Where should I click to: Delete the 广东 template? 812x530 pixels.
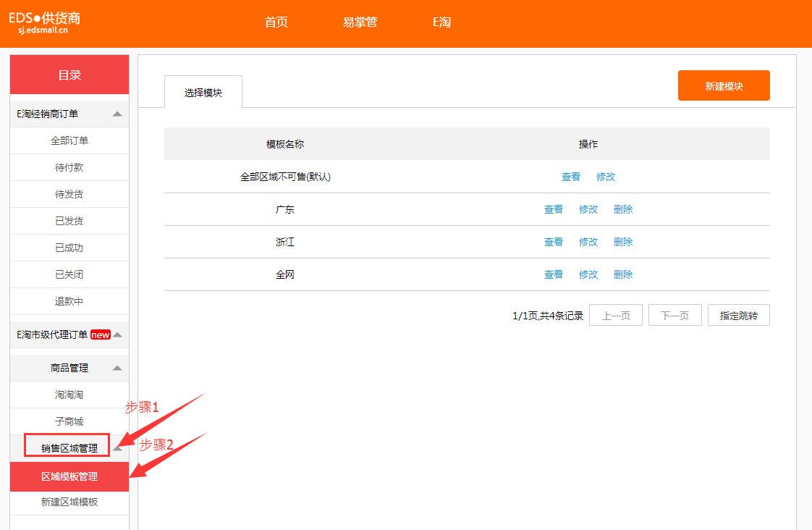pyautogui.click(x=623, y=209)
